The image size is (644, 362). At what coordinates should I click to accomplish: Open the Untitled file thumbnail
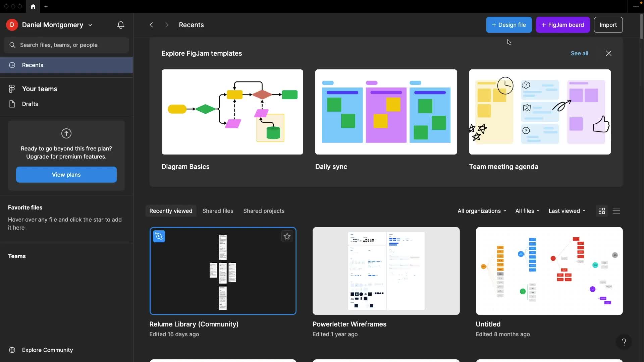coord(549,271)
